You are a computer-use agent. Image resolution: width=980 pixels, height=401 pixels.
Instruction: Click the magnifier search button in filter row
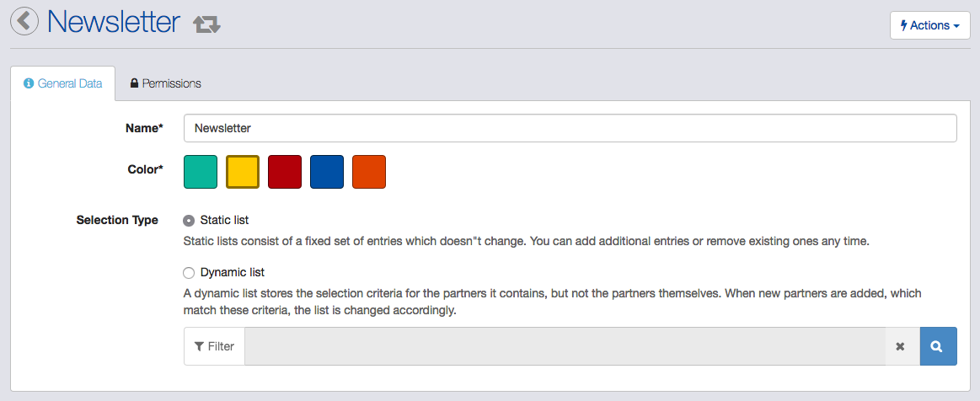coord(938,346)
